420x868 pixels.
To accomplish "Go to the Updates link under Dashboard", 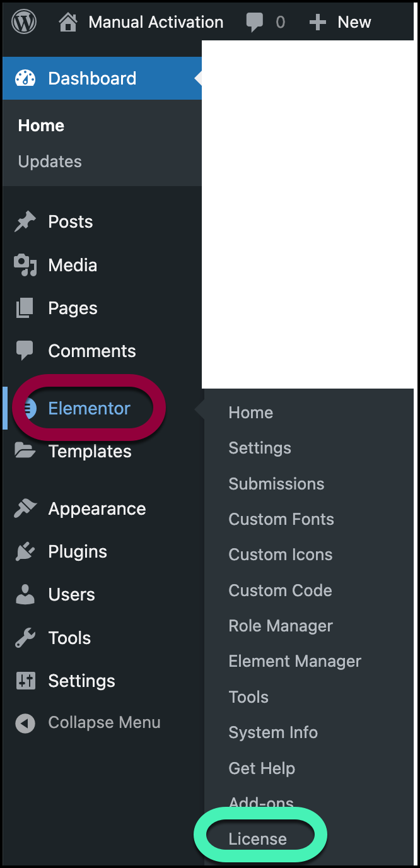I will pyautogui.click(x=50, y=161).
